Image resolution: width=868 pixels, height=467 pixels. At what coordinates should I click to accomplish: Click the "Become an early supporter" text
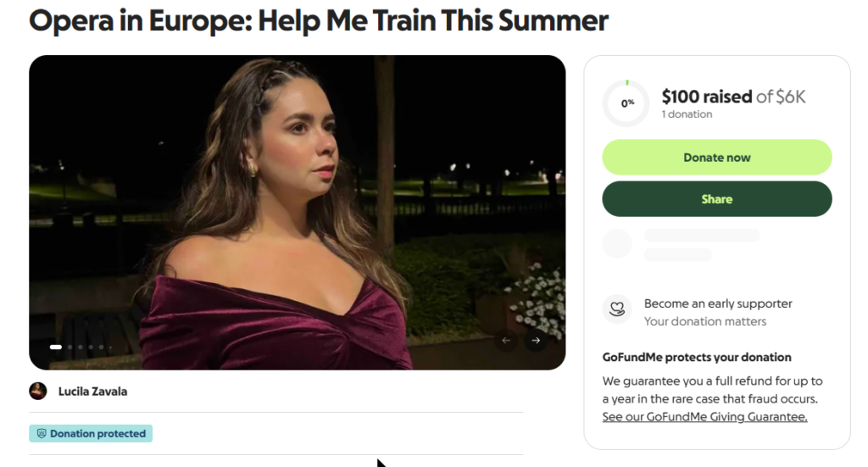[x=718, y=303]
